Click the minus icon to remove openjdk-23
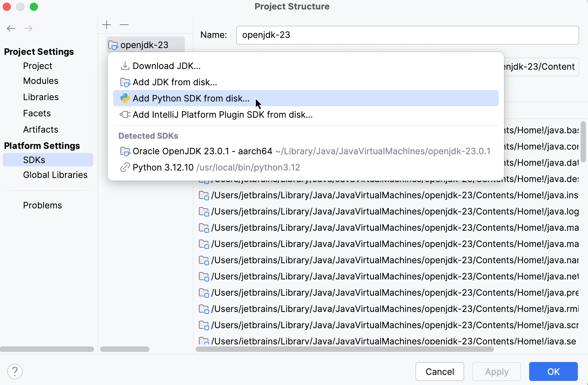588x385 pixels. pos(125,25)
